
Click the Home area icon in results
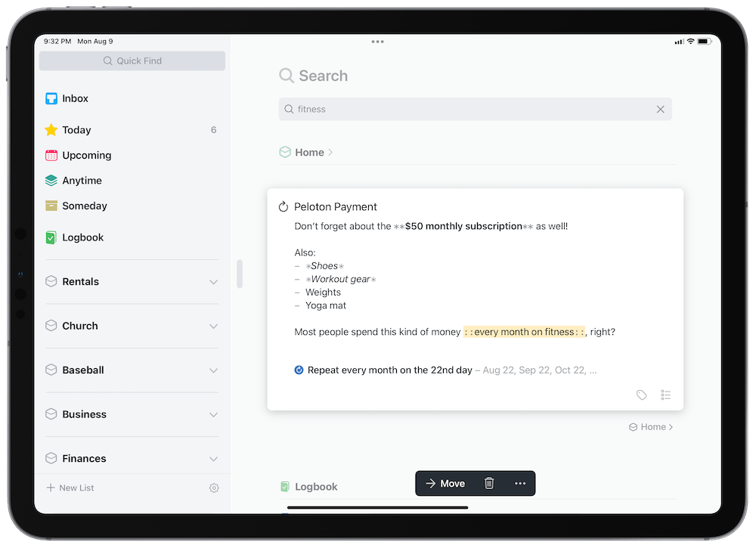tap(285, 152)
